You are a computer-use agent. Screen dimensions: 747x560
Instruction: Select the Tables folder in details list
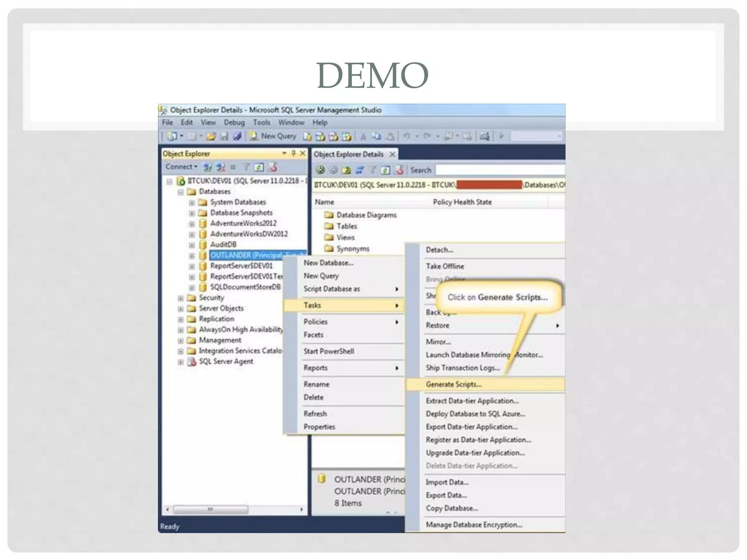click(341, 226)
